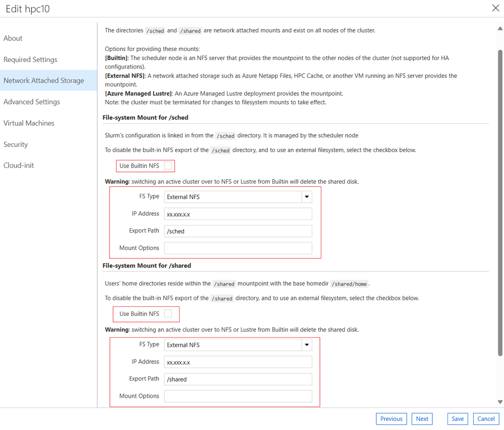Viewport: 504px width, 430px height.
Task: Toggle Use Builtin NFS checkbox for /shared
Action: click(168, 313)
